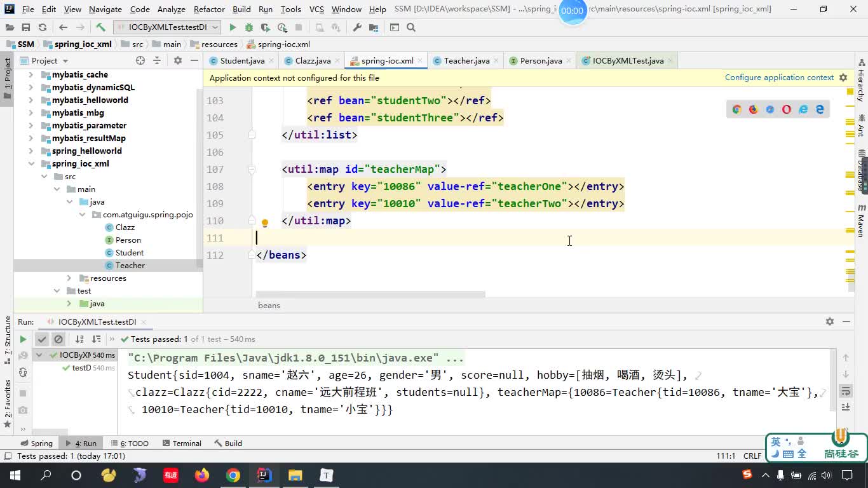Image resolution: width=868 pixels, height=488 pixels.
Task: Toggle the Maven side tool window
Action: point(862,220)
